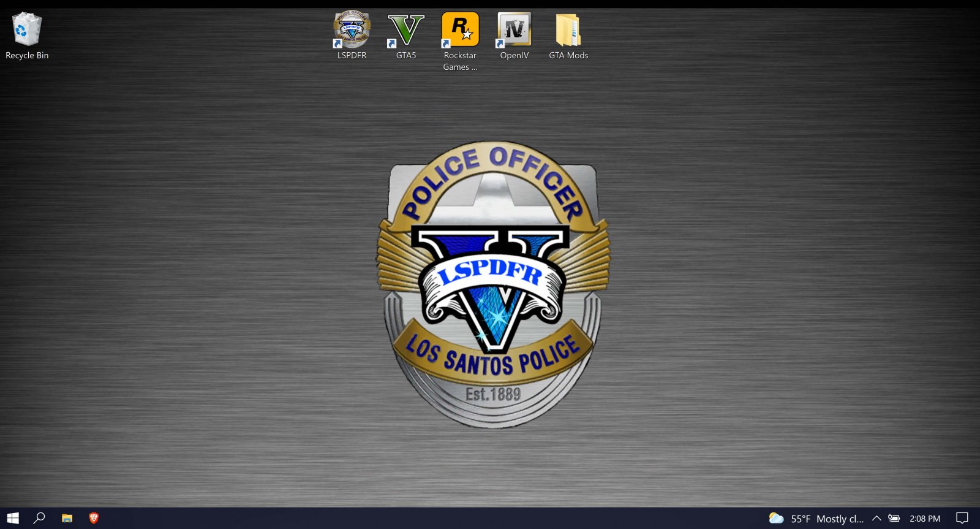This screenshot has width=980, height=529.
Task: Click the 55°F Mostly cloudy weather text
Action: tap(827, 519)
